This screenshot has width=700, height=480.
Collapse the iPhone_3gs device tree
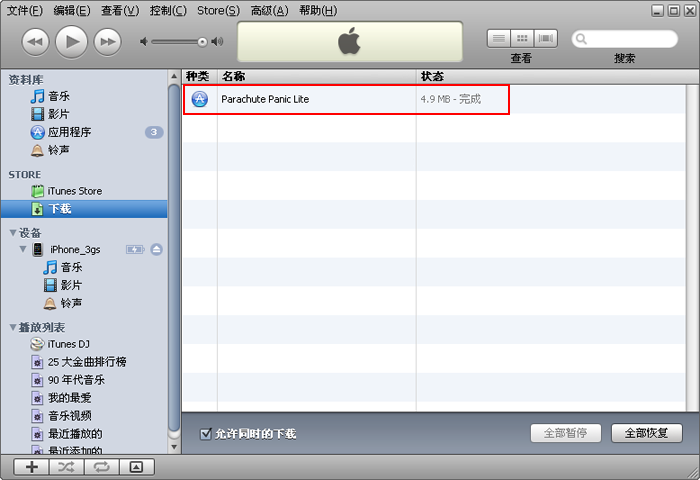(x=23, y=249)
